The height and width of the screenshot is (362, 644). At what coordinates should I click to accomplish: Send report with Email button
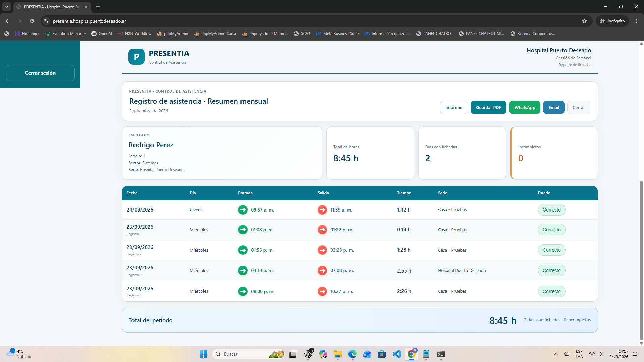[554, 107]
